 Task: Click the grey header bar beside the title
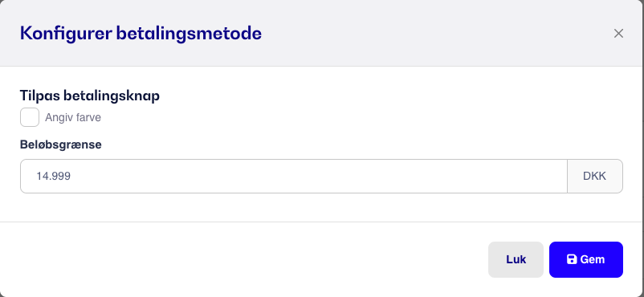click(x=431, y=33)
